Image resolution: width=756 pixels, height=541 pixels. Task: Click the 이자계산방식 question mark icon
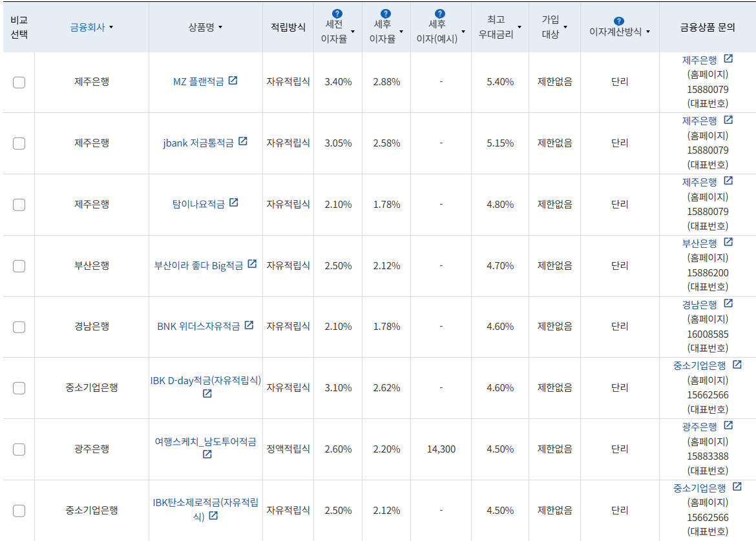click(618, 20)
